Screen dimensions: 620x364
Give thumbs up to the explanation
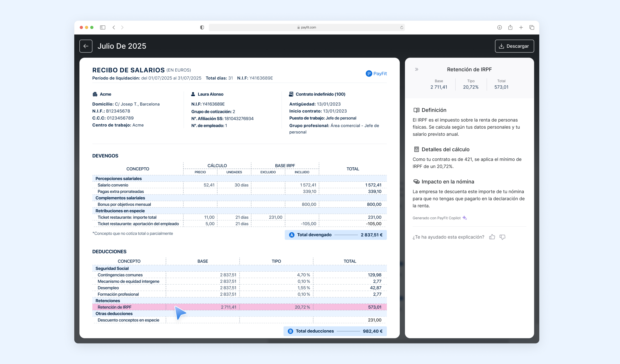(x=492, y=237)
